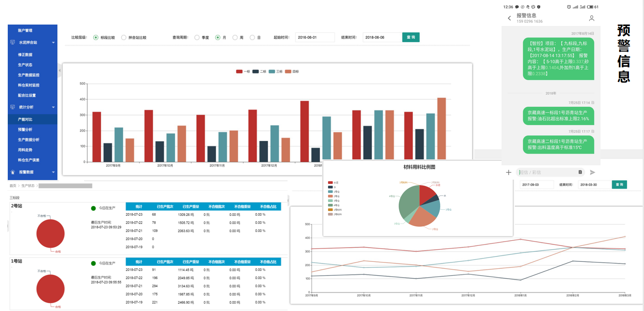Viewport: 644px width, 311px height.
Task: Toggle the 一标 red legend swatch
Action: (x=239, y=72)
